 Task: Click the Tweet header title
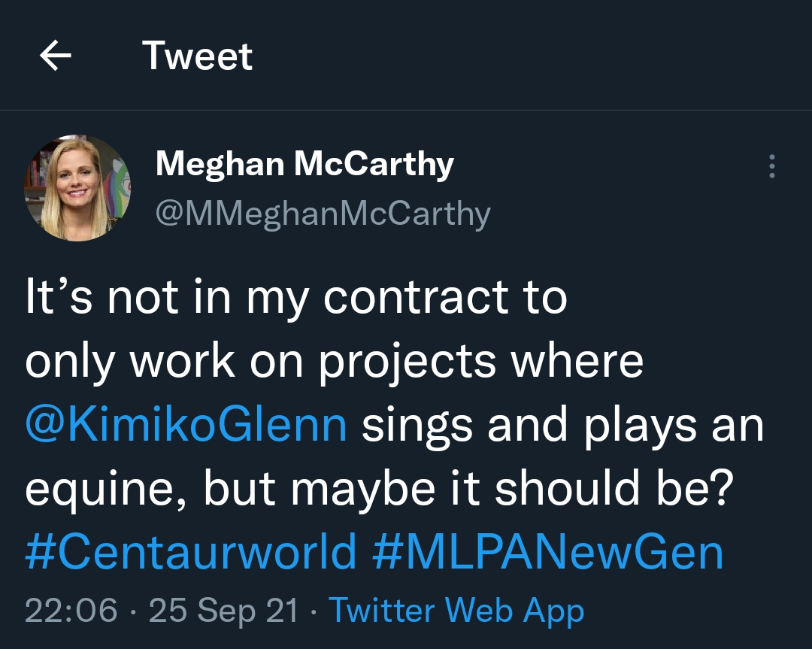(x=197, y=56)
